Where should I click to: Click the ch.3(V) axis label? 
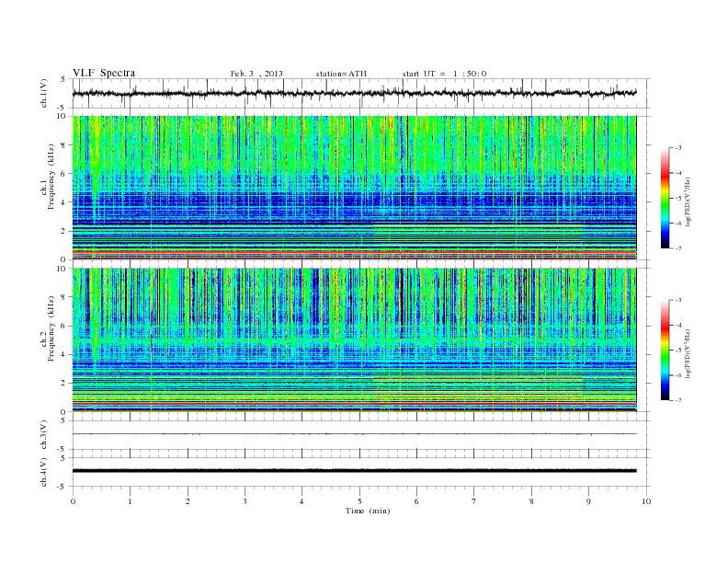[x=44, y=435]
